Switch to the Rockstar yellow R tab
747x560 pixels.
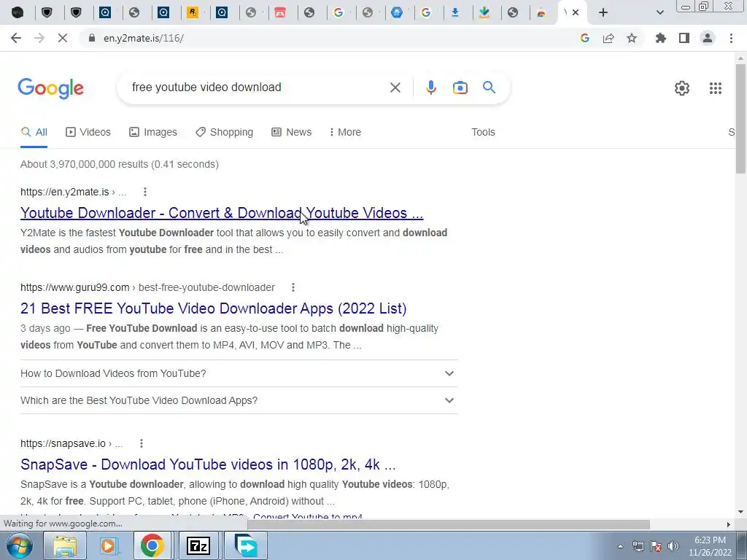(193, 12)
